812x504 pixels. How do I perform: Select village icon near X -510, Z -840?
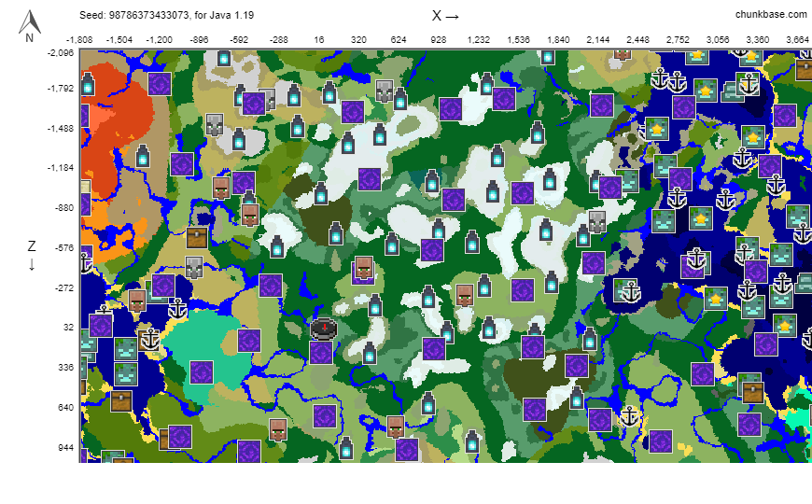coord(250,215)
